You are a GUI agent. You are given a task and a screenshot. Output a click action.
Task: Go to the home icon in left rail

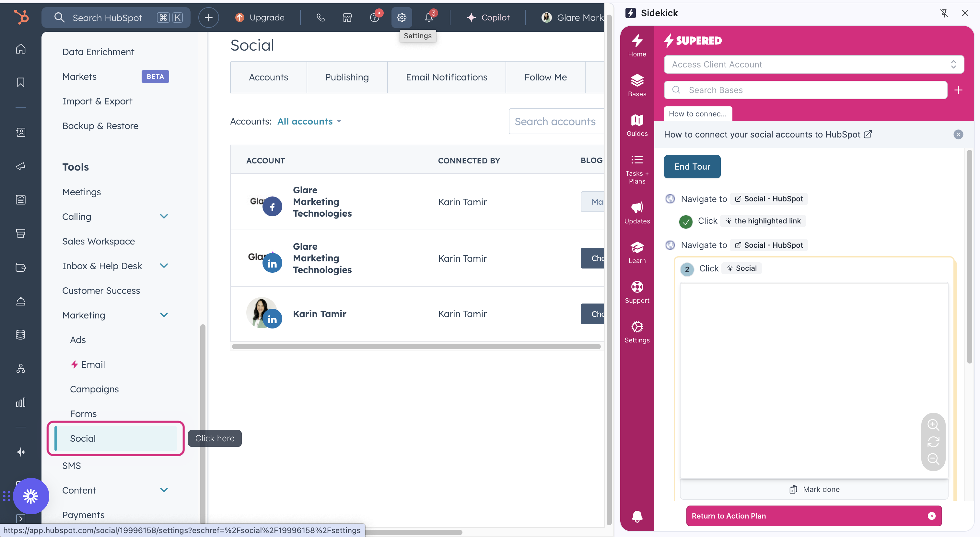point(20,49)
